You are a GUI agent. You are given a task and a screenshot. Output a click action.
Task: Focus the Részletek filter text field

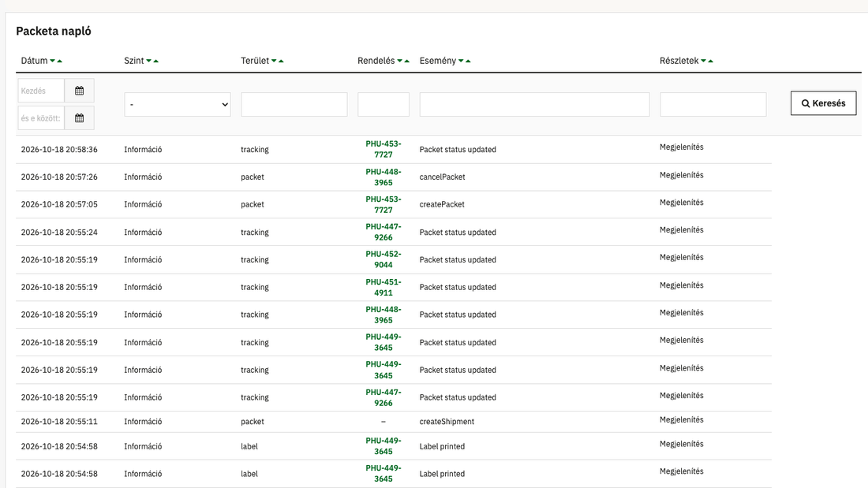pyautogui.click(x=713, y=105)
